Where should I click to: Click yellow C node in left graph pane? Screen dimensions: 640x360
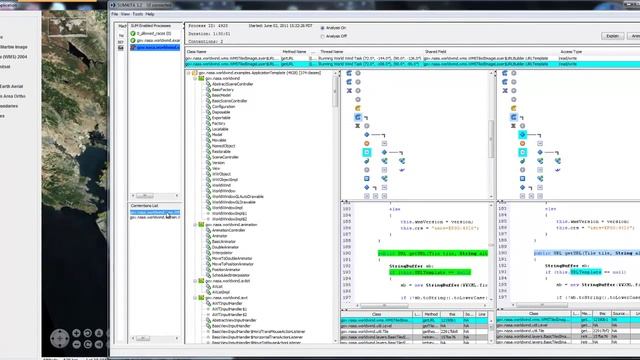pyautogui.click(x=358, y=108)
